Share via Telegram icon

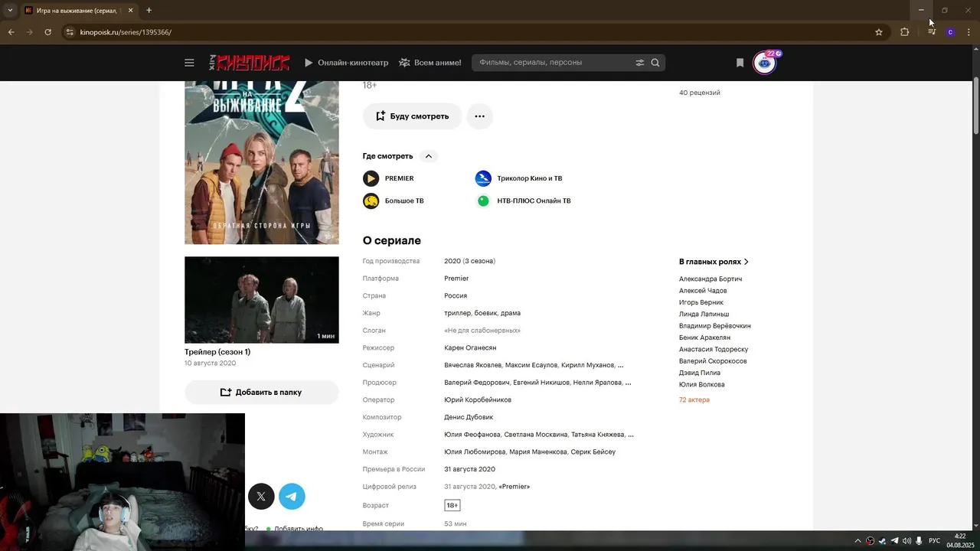[292, 496]
